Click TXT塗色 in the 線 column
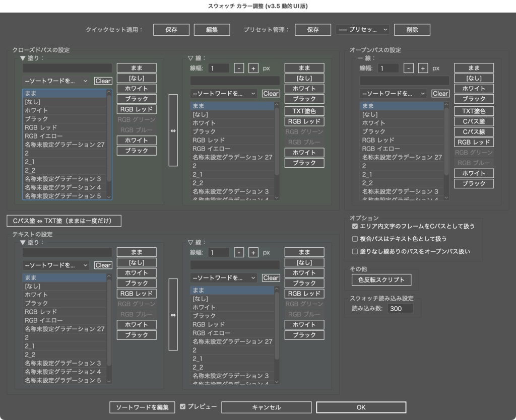This screenshot has height=420, width=516. (x=304, y=110)
